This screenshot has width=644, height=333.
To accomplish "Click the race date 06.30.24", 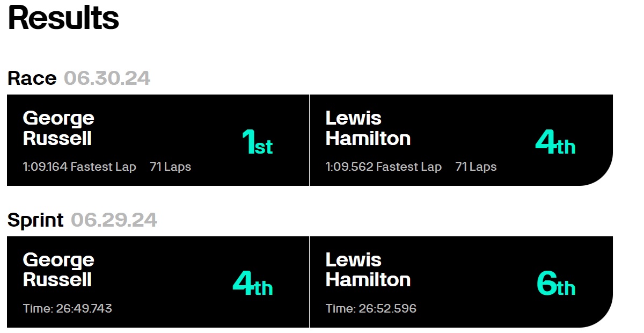I will pyautogui.click(x=107, y=78).
